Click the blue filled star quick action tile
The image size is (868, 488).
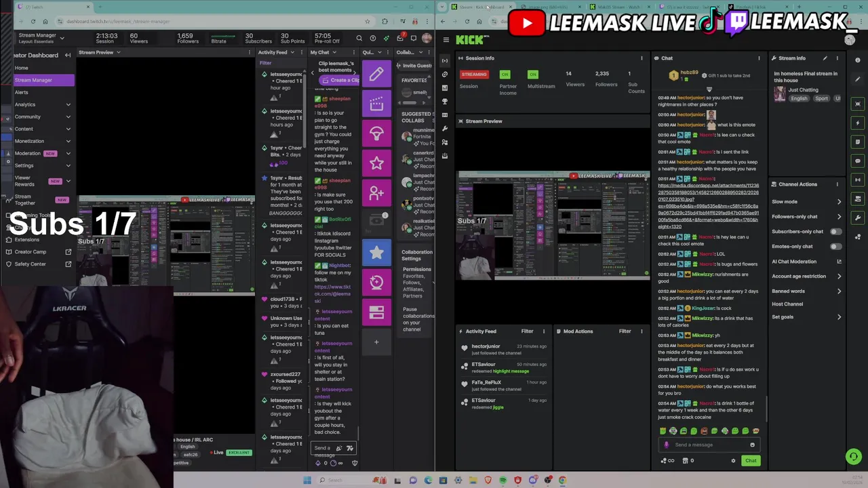(376, 253)
